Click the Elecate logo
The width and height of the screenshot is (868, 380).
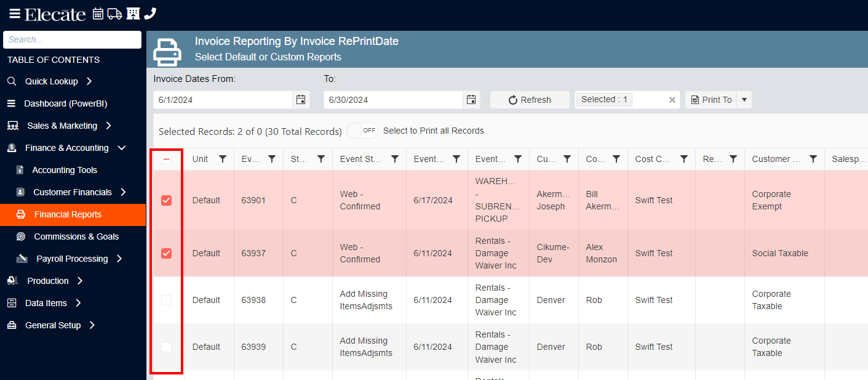tap(55, 14)
